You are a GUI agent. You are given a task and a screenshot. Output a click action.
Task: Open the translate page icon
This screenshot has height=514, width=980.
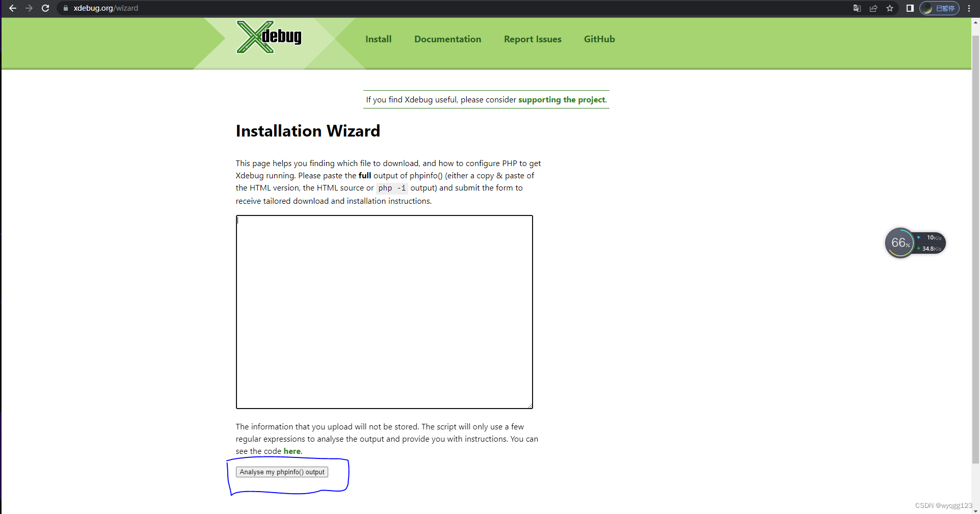pos(857,8)
